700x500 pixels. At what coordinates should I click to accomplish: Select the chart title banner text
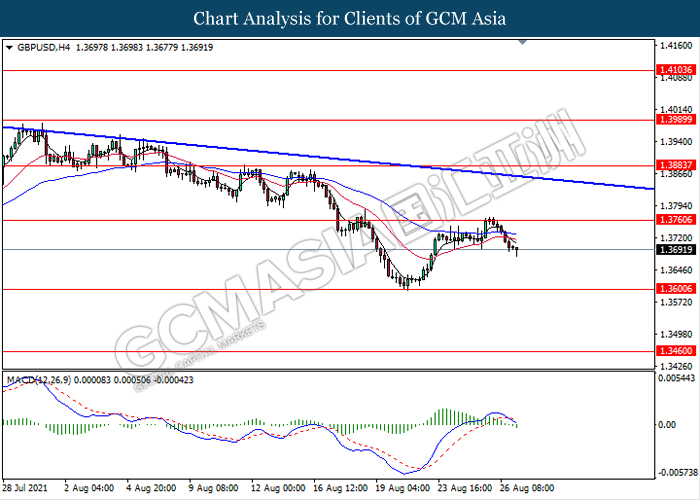point(349,18)
